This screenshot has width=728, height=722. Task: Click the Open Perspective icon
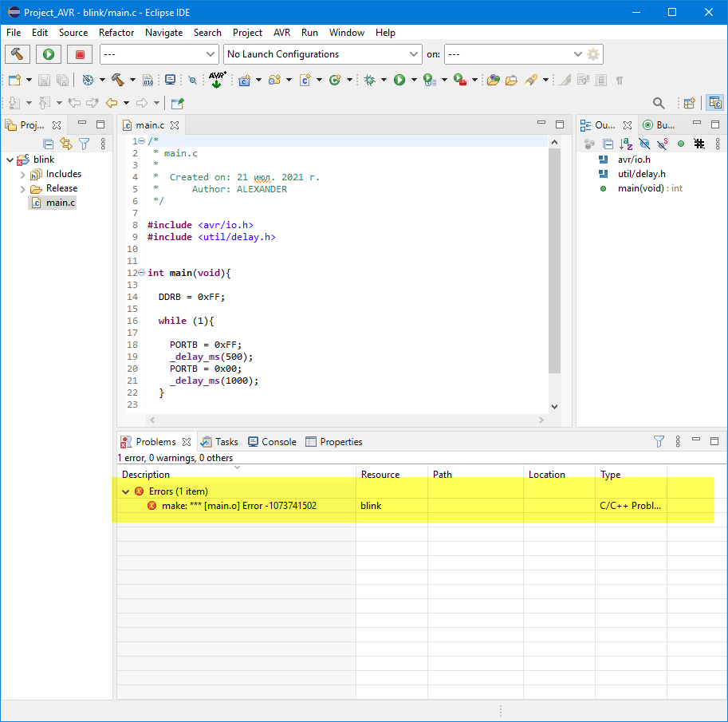[690, 103]
